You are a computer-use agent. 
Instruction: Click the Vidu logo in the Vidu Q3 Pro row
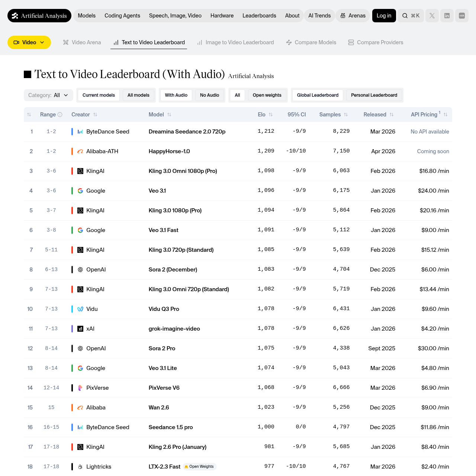(x=80, y=309)
